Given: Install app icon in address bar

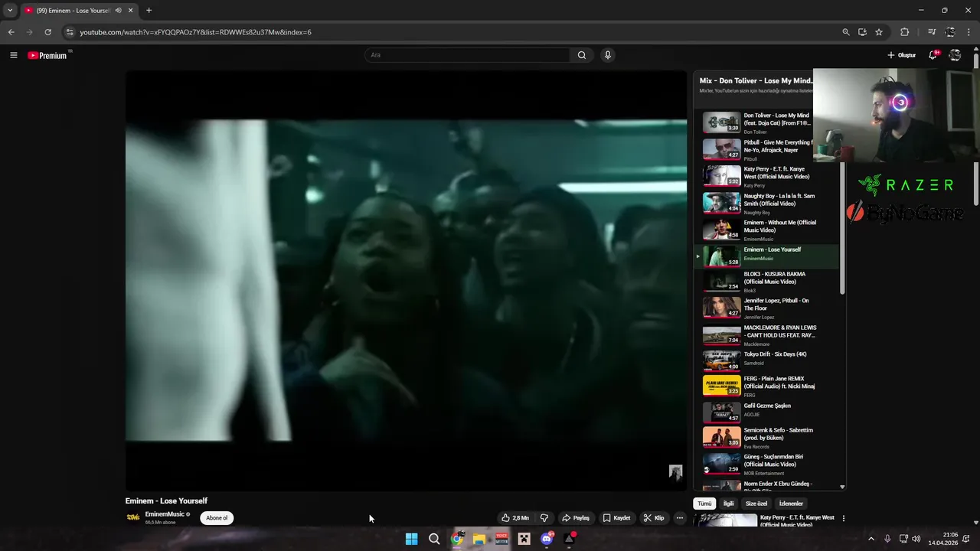Looking at the screenshot, I should tap(862, 32).
